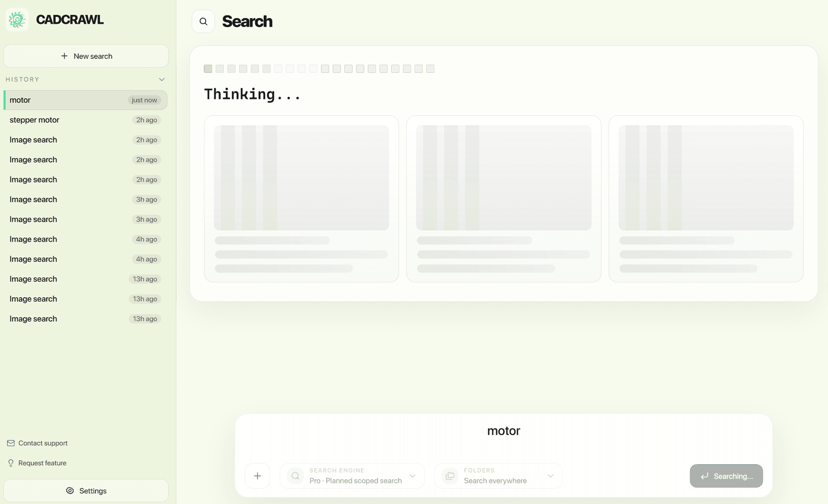Click the 'motor' query input field
The width and height of the screenshot is (828, 504).
pyautogui.click(x=504, y=431)
